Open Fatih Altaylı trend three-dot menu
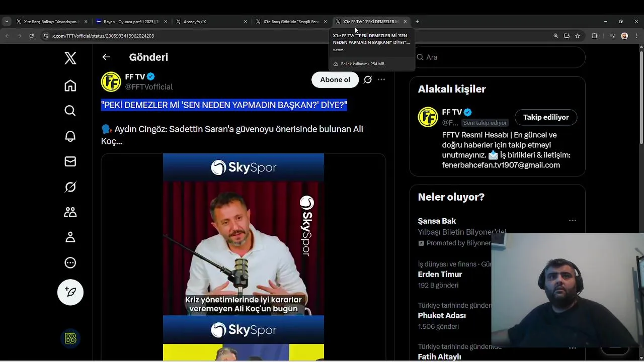Viewport: 644px width, 362px height. (572, 347)
